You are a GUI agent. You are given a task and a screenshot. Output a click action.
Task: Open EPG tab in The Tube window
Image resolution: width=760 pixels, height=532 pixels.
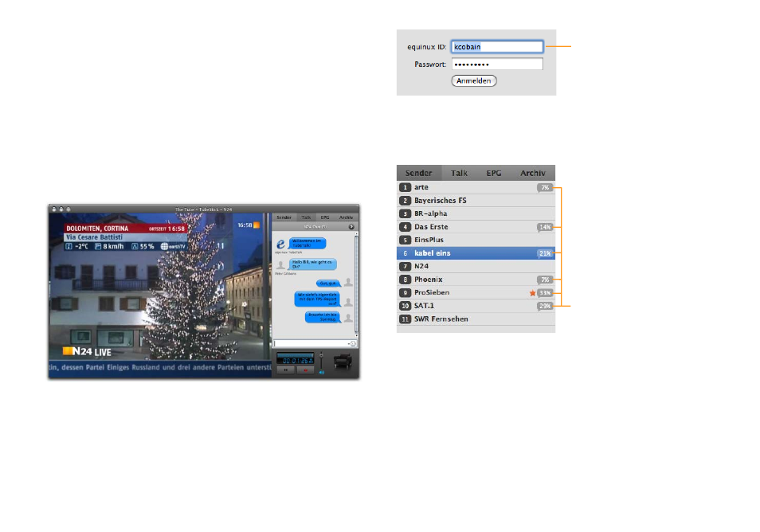(x=325, y=217)
